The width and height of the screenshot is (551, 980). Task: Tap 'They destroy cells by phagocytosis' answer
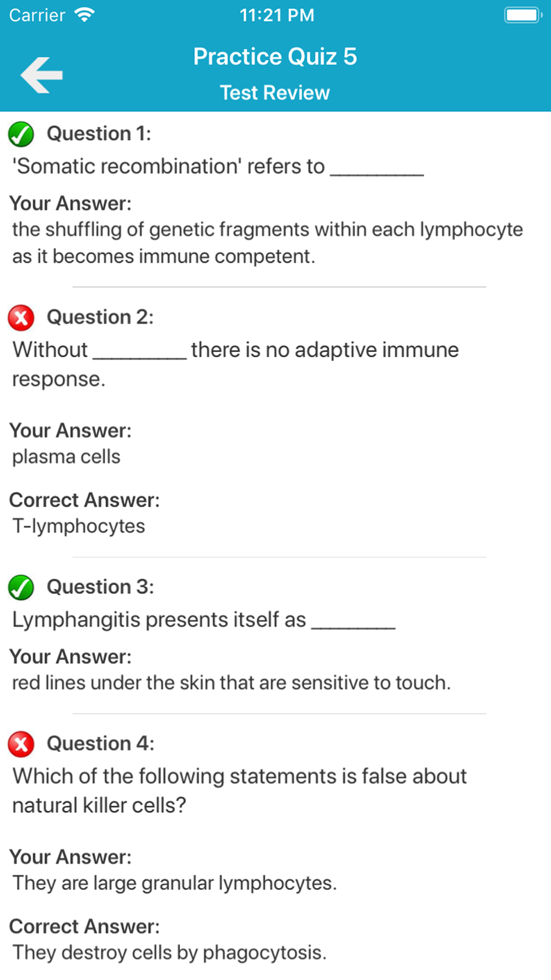coord(169,952)
